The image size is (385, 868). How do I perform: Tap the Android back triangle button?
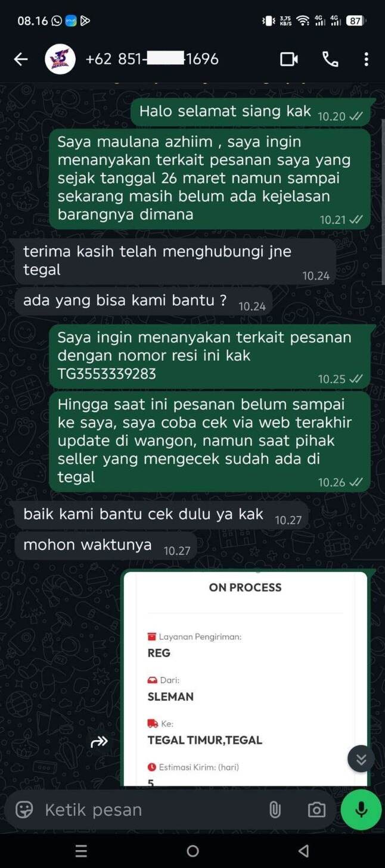(x=303, y=851)
